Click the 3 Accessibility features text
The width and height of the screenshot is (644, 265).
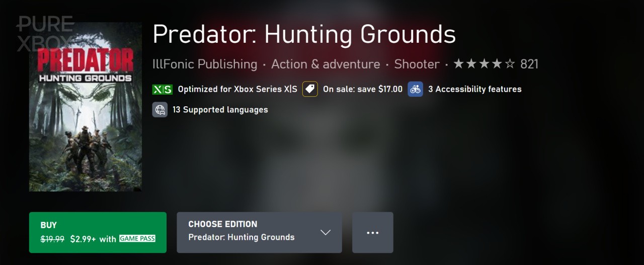474,89
